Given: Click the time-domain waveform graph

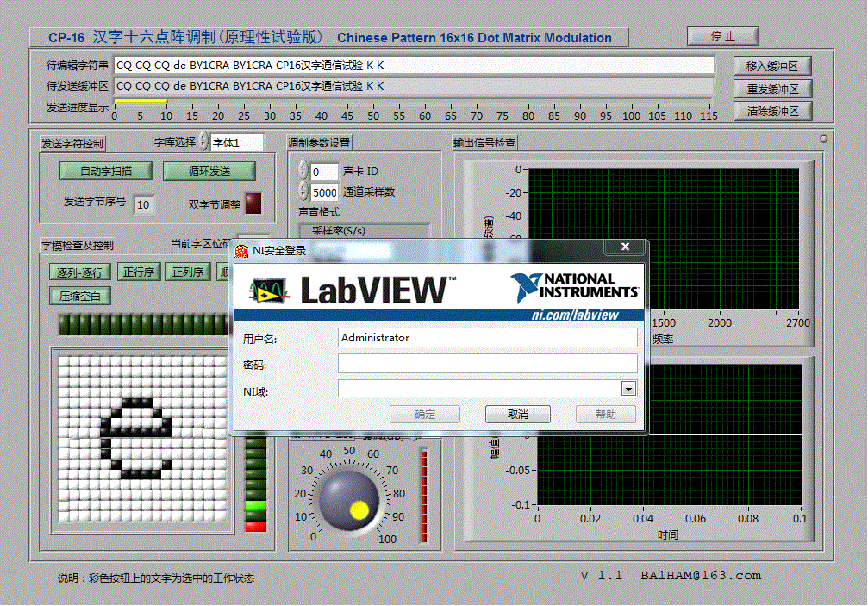Looking at the screenshot, I should click(x=669, y=434).
